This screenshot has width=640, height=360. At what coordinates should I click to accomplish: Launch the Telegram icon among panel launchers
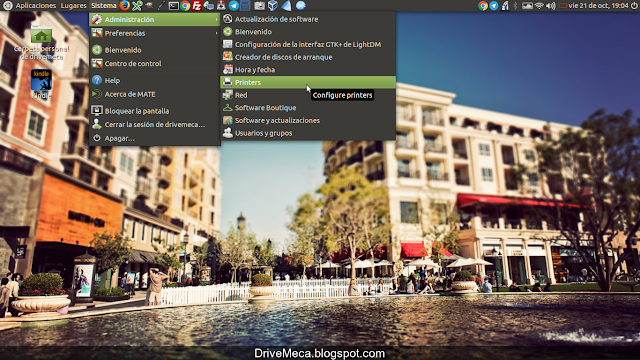pyautogui.click(x=233, y=6)
